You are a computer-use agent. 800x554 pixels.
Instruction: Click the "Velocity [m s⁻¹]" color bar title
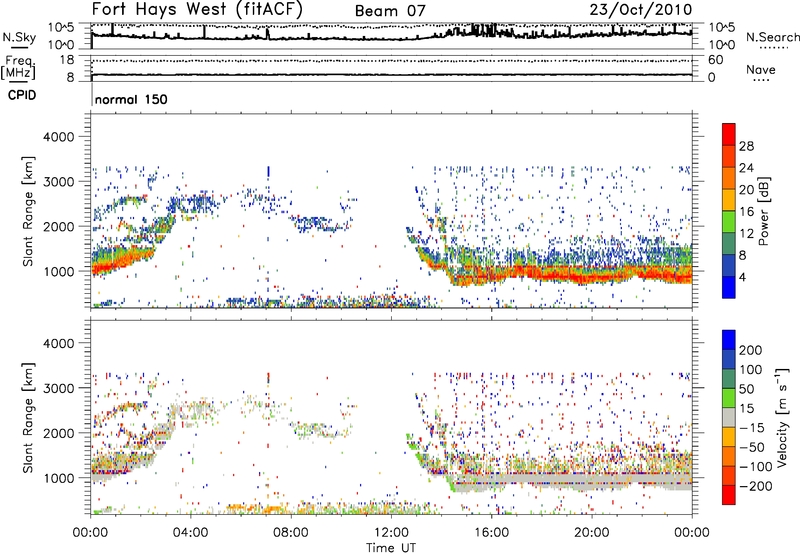coord(782,418)
